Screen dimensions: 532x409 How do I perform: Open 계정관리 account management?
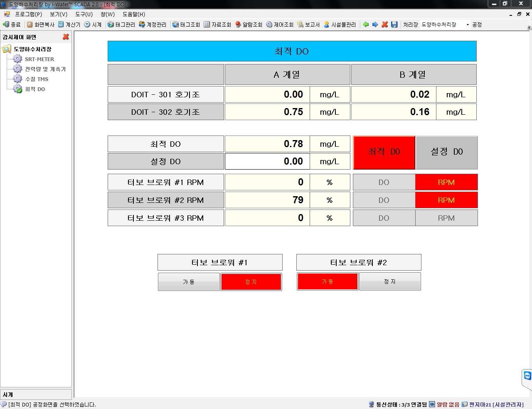[153, 25]
